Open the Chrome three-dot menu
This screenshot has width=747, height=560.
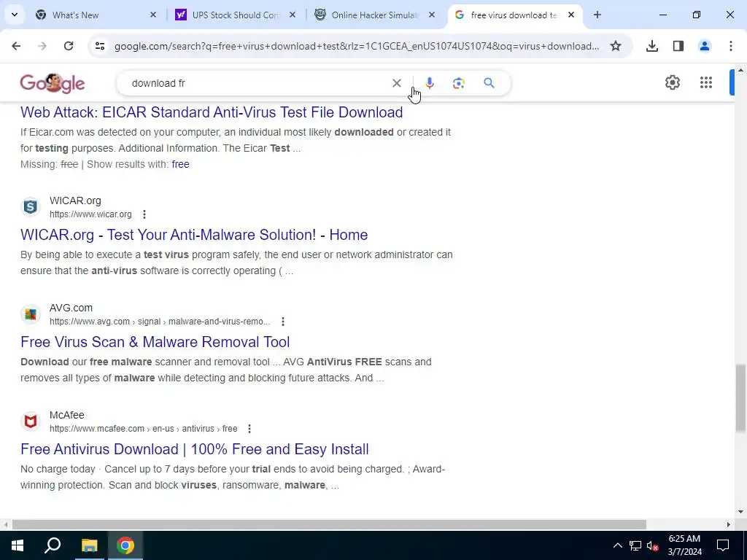click(x=731, y=46)
